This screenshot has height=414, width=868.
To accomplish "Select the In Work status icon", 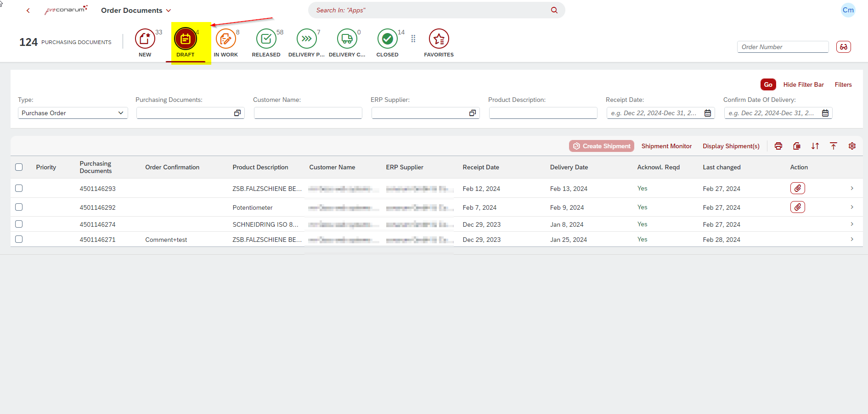I will [225, 39].
